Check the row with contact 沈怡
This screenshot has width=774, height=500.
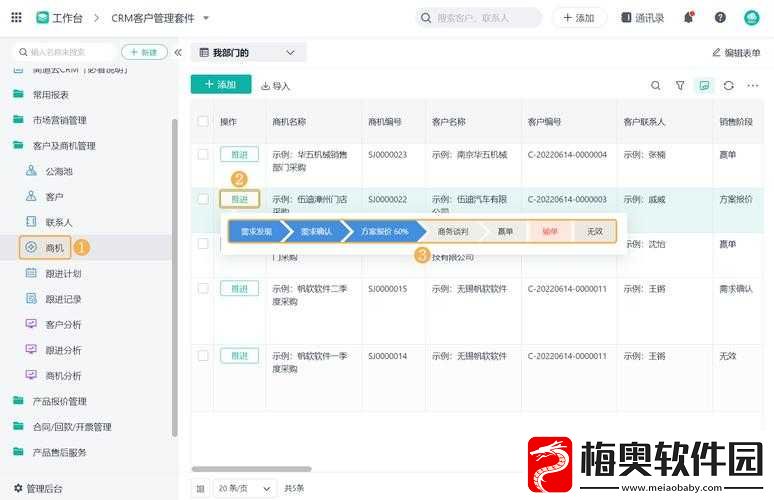[203, 243]
